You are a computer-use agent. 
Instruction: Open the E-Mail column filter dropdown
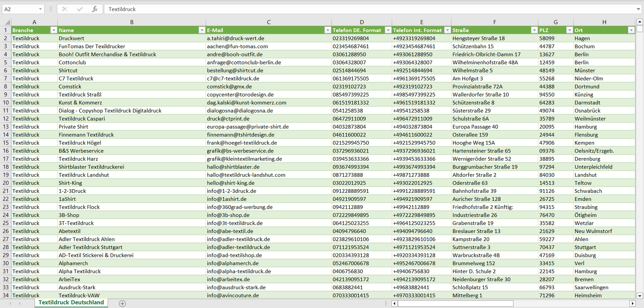[x=328, y=30]
